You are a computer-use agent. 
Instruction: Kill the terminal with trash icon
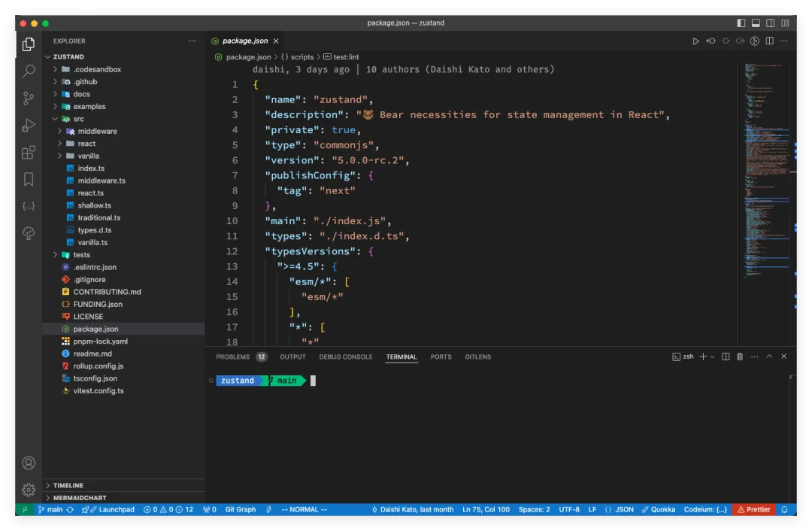coord(740,357)
